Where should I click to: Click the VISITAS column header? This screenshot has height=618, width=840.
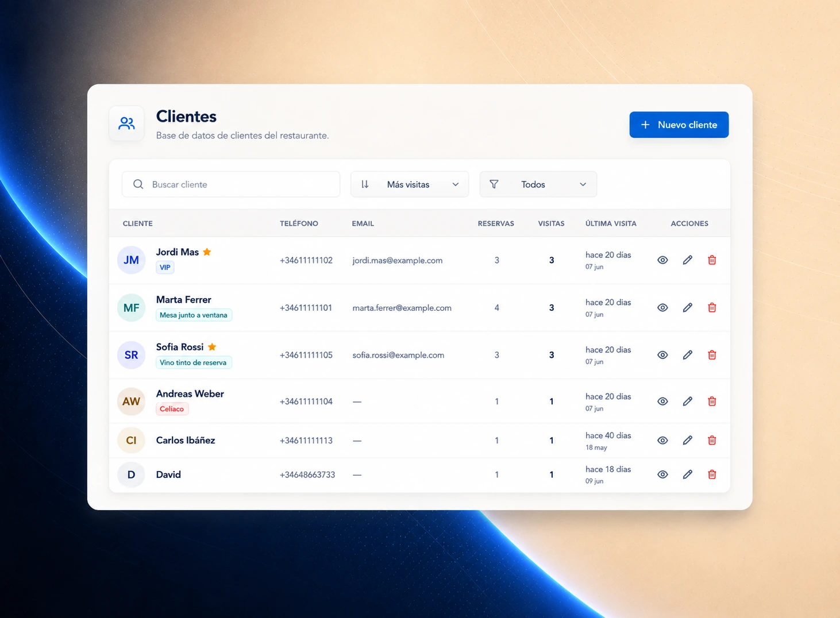tap(551, 223)
